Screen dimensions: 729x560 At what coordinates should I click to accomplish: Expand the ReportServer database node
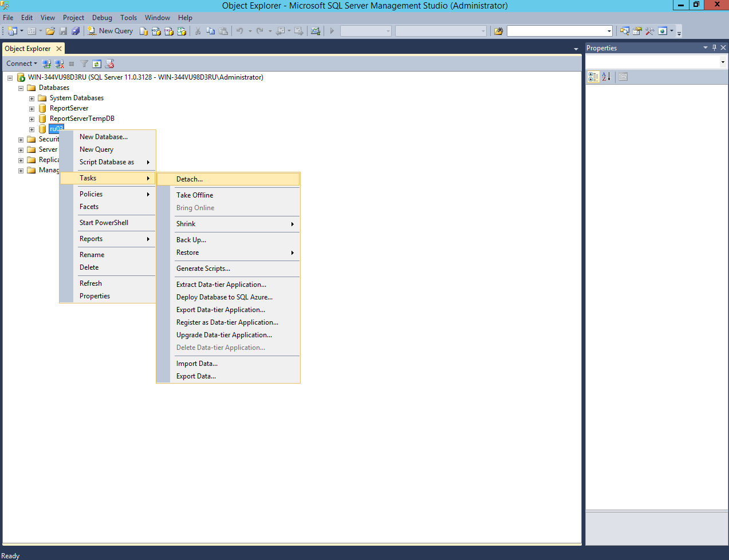31,109
